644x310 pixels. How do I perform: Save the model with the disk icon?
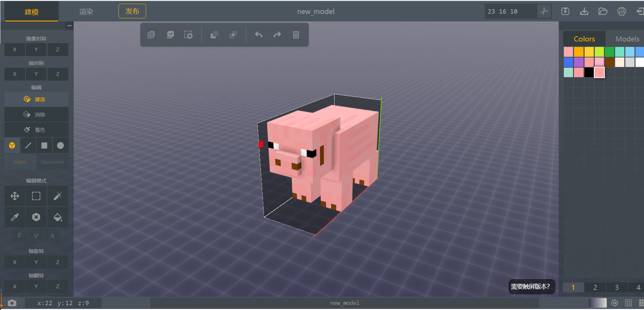[565, 11]
